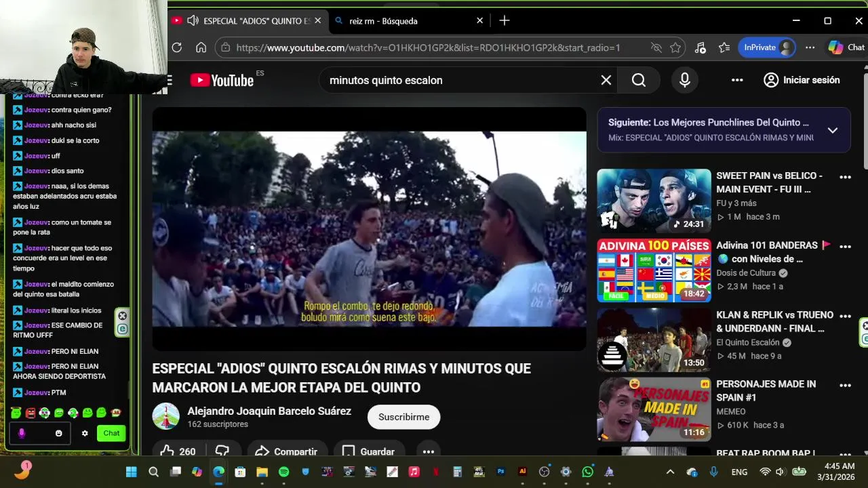Open WhatsApp from the taskbar

click(587, 472)
